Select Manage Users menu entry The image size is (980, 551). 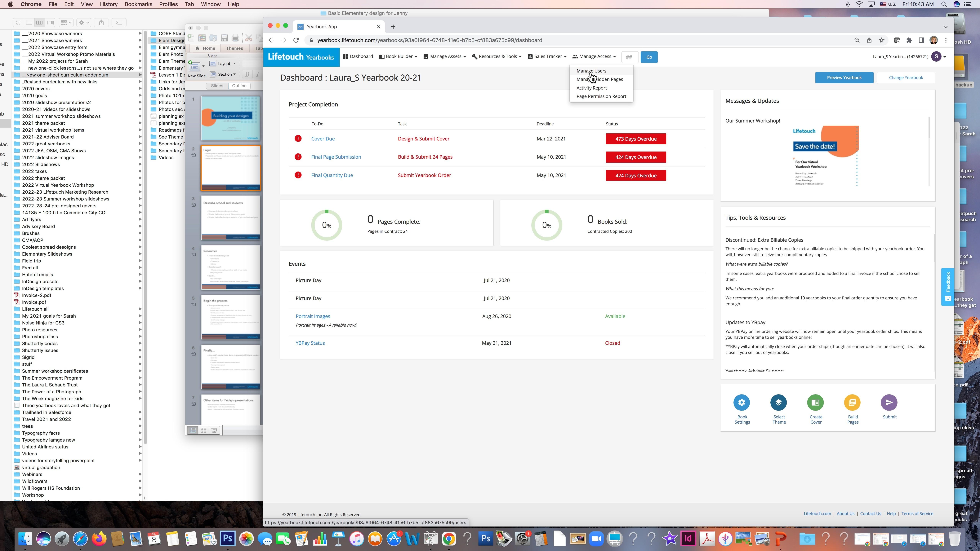pyautogui.click(x=591, y=71)
